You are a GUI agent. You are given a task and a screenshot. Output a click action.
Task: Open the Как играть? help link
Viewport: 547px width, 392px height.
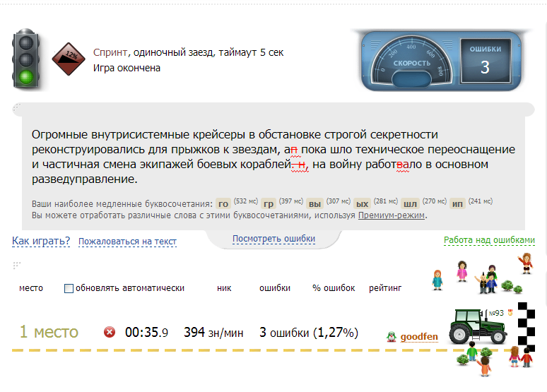pos(41,241)
